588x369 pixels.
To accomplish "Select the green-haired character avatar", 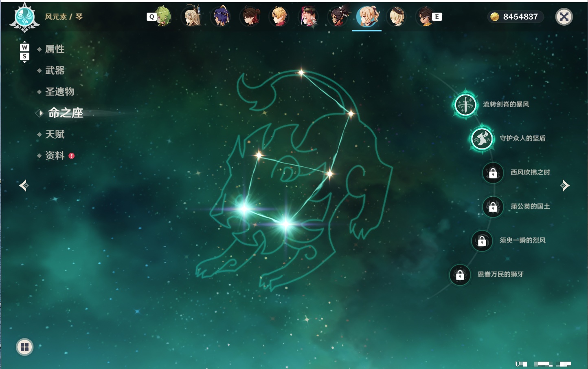I will click(163, 16).
